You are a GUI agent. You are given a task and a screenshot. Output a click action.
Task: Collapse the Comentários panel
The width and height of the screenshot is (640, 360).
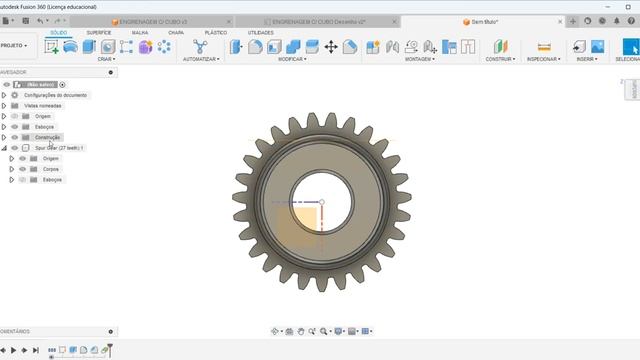tap(111, 332)
